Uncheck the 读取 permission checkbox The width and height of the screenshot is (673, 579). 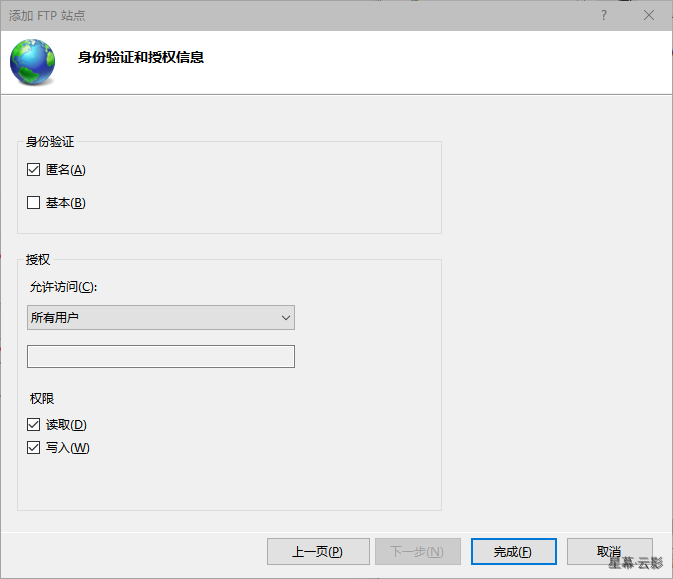pos(34,425)
